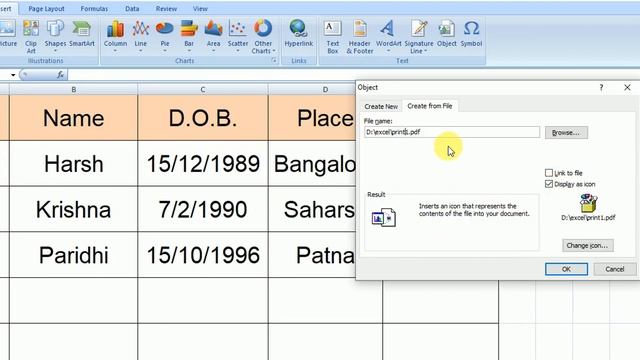Screen dimensions: 640x360
Task: Insert a Pie chart
Action: point(165,37)
